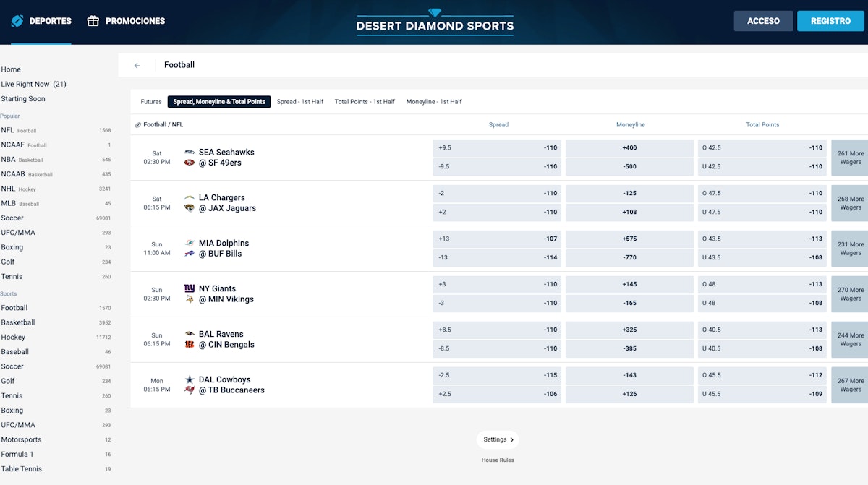Click the Promociones gift icon

coord(93,21)
